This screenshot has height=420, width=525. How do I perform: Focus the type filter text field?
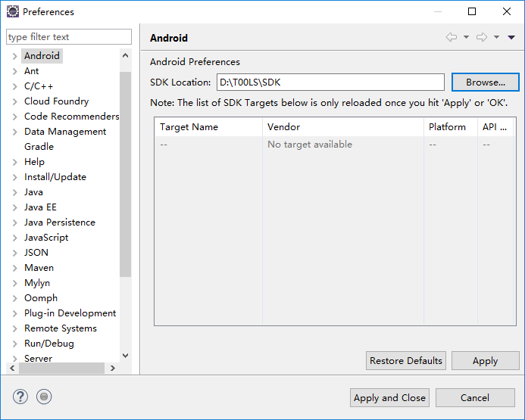69,37
